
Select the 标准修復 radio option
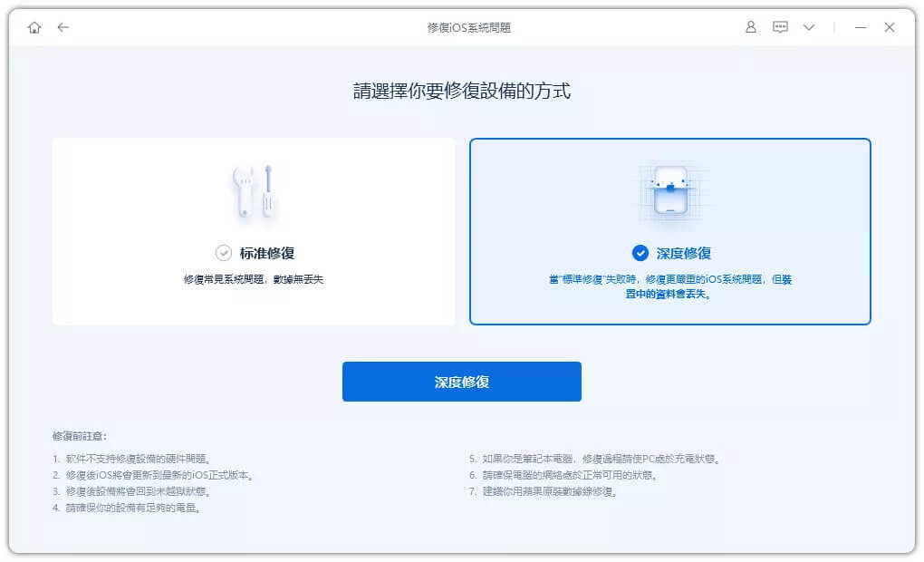[x=224, y=253]
